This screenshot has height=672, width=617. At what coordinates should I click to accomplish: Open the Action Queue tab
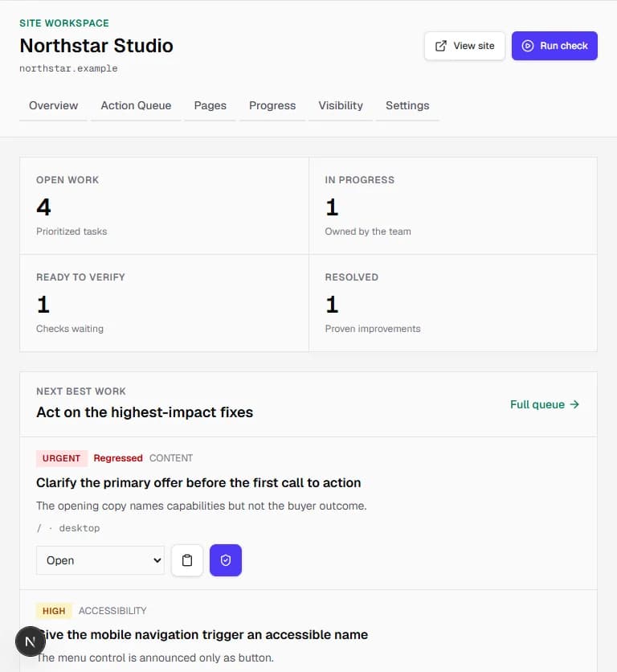(136, 106)
